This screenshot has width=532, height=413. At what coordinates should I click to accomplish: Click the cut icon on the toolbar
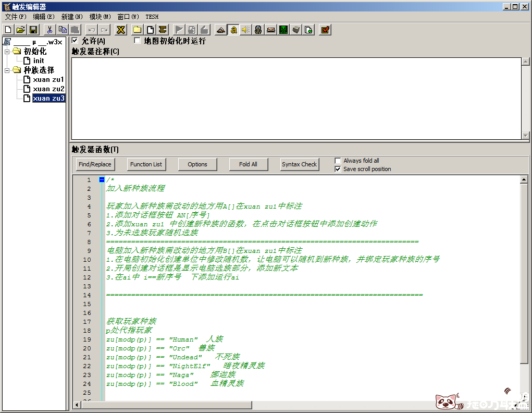49,30
